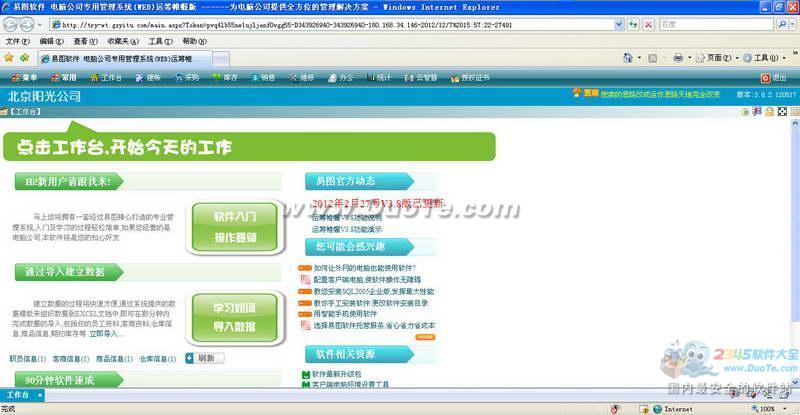Image resolution: width=800 pixels, height=415 pixels.
Task: Open the 收藏夹(A) menu
Action: (x=122, y=41)
